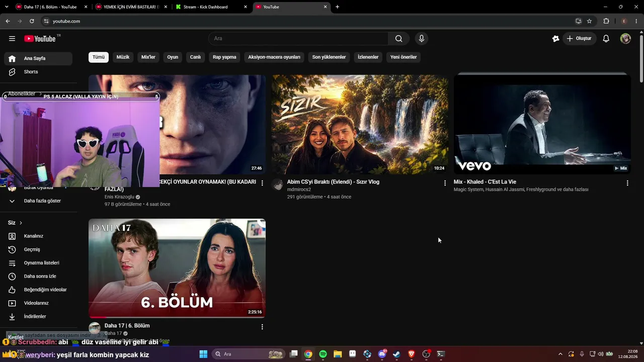This screenshot has height=362, width=644.
Task: Open mdmirocs2 channel link
Action: [x=299, y=190]
